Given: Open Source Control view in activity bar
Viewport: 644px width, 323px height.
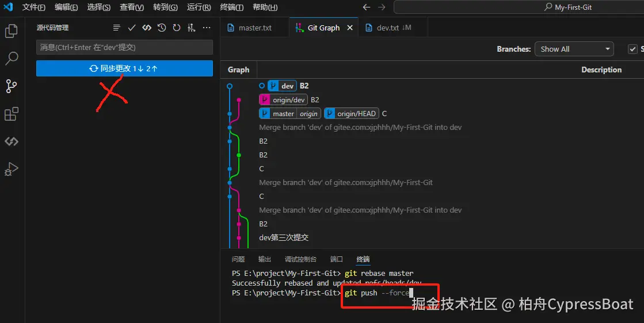Looking at the screenshot, I should pyautogui.click(x=12, y=86).
